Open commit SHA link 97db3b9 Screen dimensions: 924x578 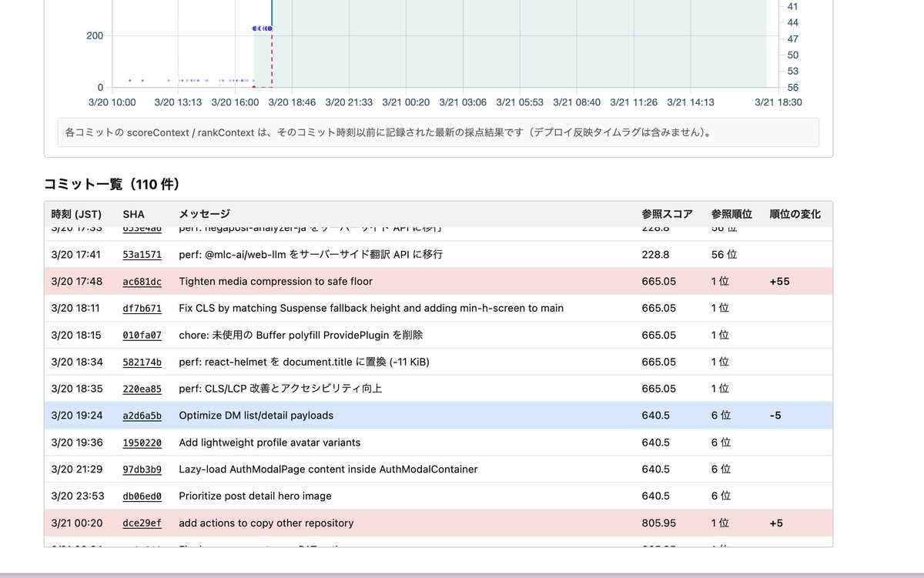142,469
